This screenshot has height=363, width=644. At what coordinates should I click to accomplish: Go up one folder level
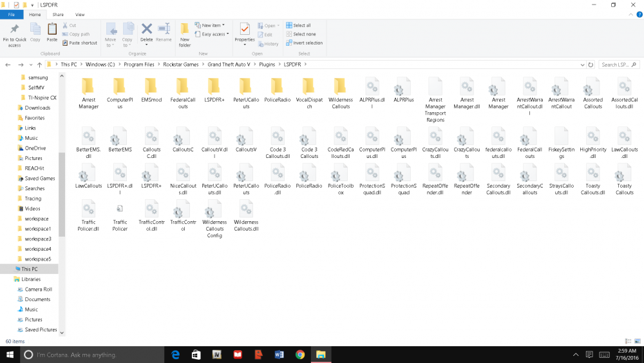click(x=39, y=64)
